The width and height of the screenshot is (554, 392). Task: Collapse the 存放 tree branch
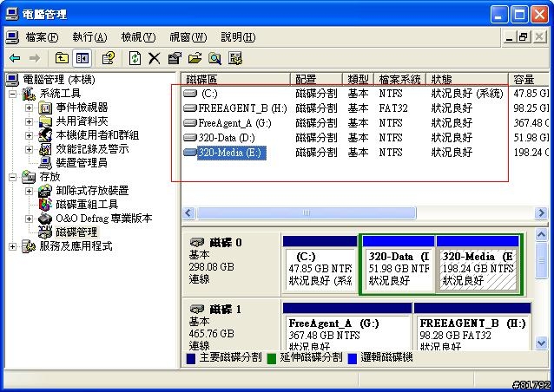12,177
